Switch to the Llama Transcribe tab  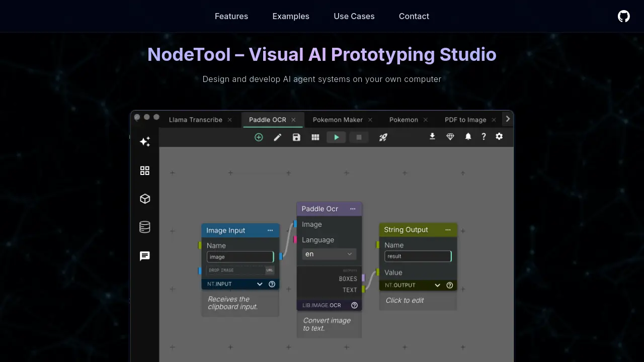tap(196, 120)
